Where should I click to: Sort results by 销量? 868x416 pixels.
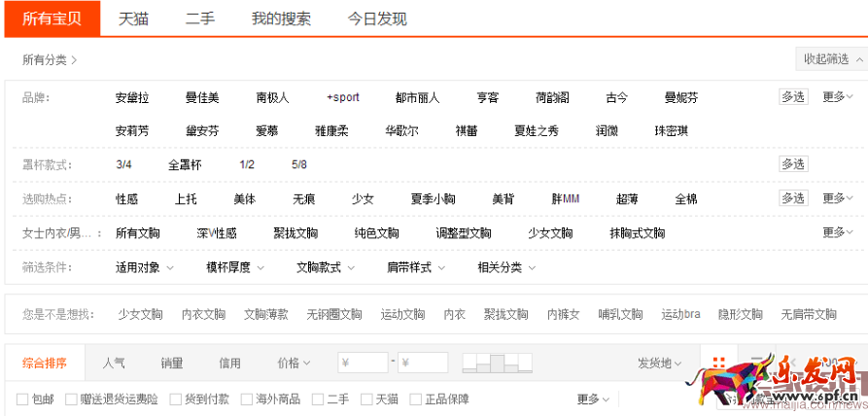tap(172, 364)
